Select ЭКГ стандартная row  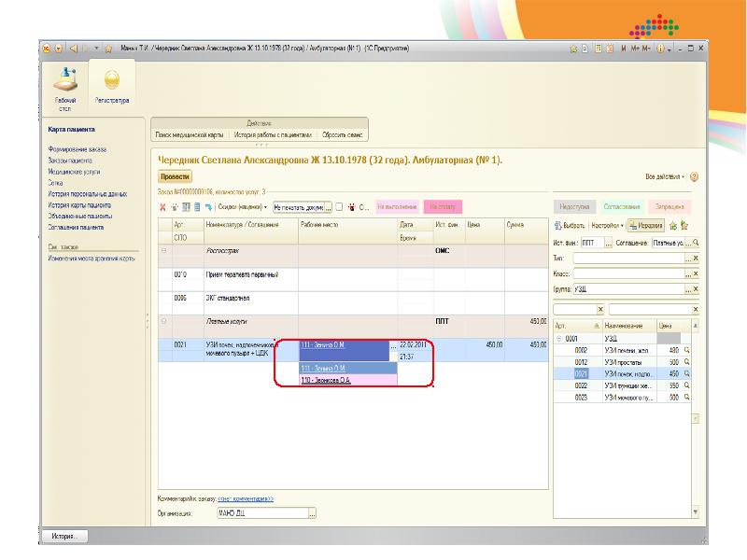click(353, 302)
